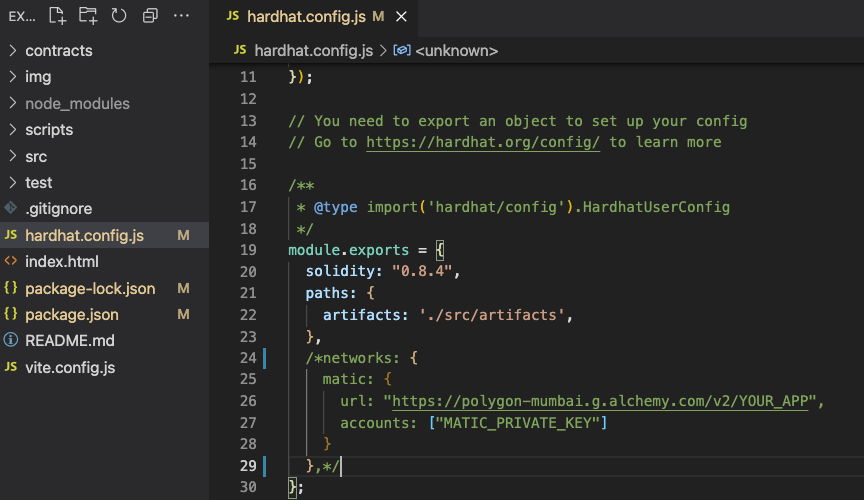The image size is (864, 500).
Task: Select the hardhat.config.js editor tab
Action: (x=313, y=17)
